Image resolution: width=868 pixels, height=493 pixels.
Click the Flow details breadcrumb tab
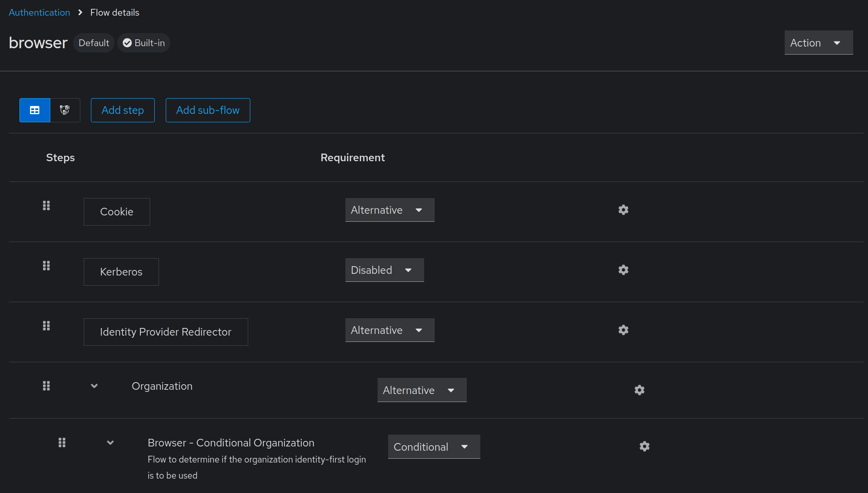[x=113, y=12]
